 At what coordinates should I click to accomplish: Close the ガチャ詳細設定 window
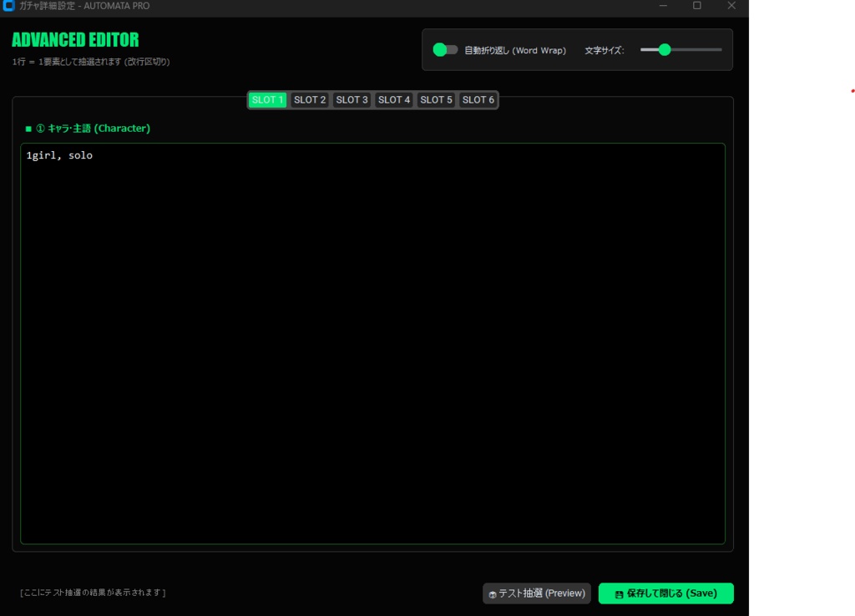[731, 6]
